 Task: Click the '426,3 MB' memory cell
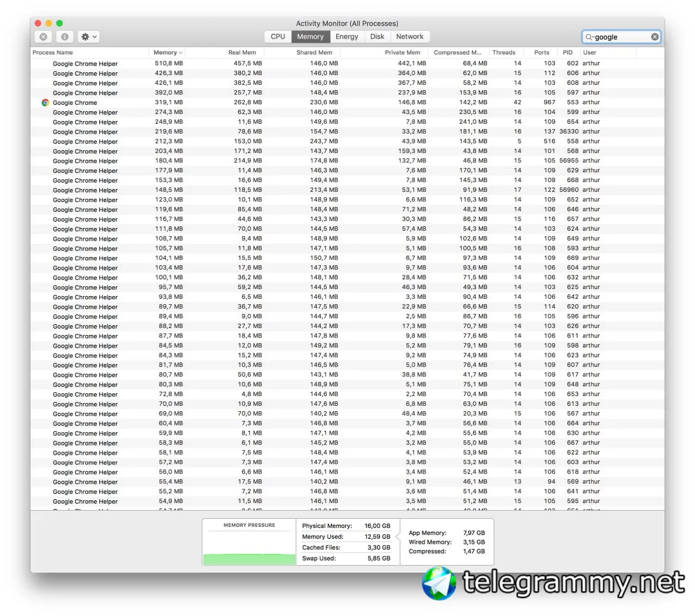coord(169,73)
